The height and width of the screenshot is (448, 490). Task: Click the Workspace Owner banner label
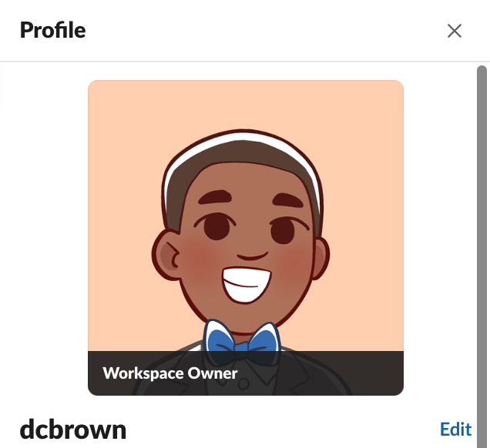coord(170,373)
